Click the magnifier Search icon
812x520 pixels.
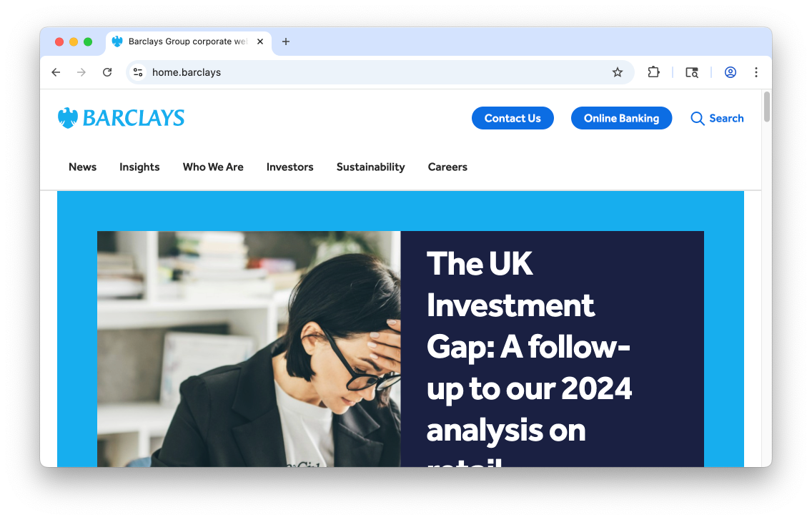click(698, 119)
